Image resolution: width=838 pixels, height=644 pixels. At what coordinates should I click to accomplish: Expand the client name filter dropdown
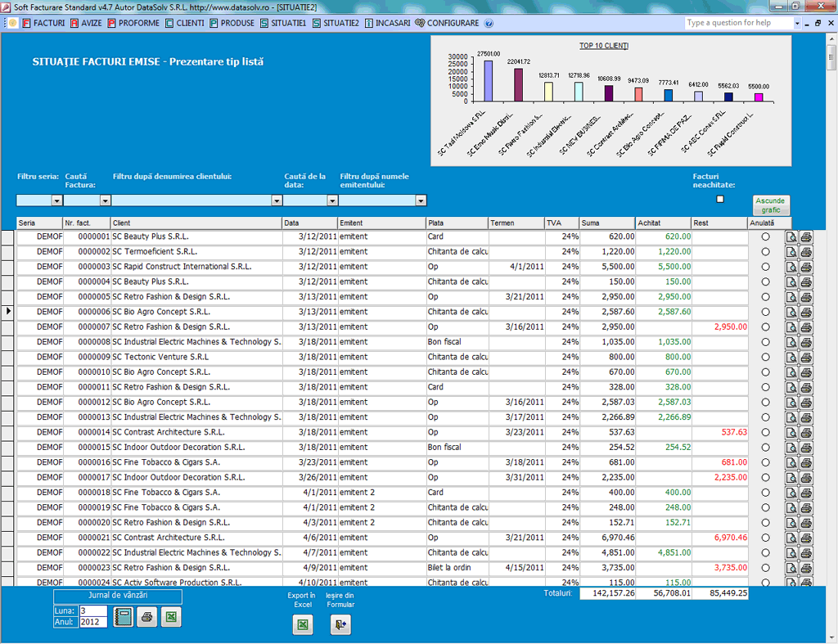click(x=277, y=200)
